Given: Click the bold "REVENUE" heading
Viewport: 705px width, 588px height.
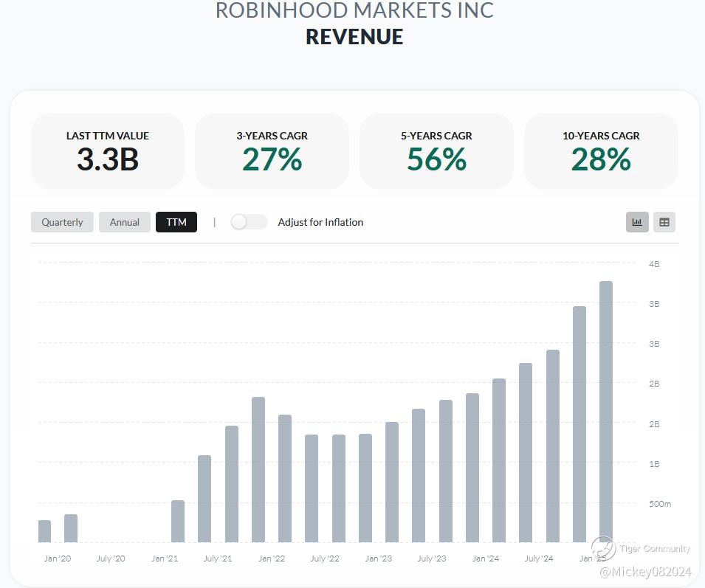Looking at the screenshot, I should [355, 37].
